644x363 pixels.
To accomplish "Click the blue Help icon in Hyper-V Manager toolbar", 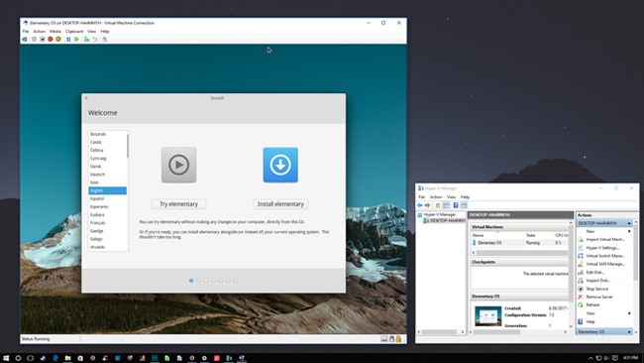I will point(456,205).
